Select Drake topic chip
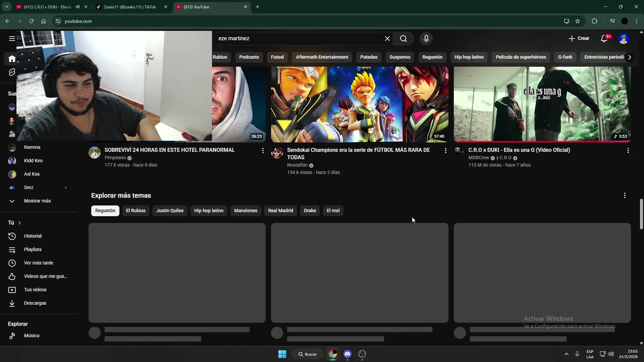 (x=310, y=211)
